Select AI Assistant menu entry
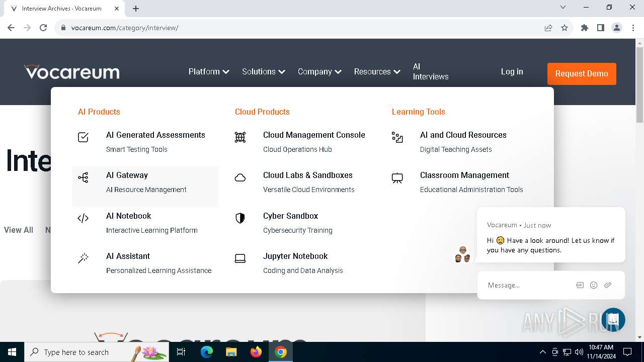Viewport: 644px width, 362px height. pyautogui.click(x=146, y=263)
